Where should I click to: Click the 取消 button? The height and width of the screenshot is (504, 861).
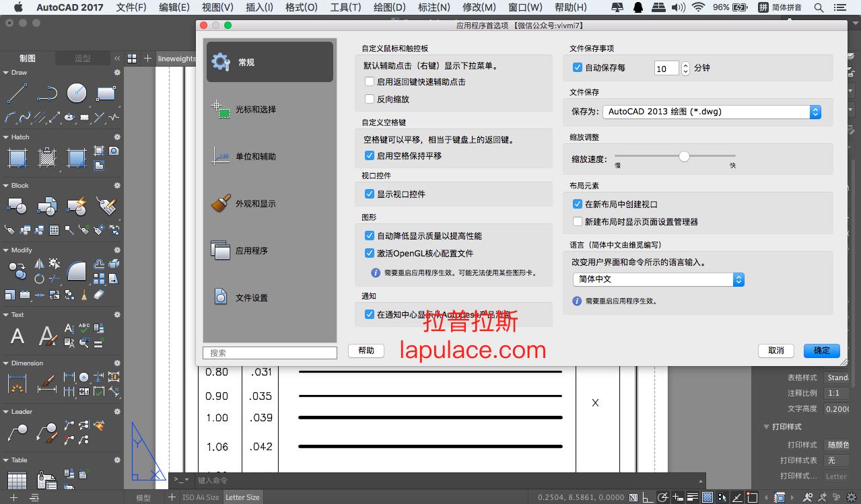tap(776, 351)
